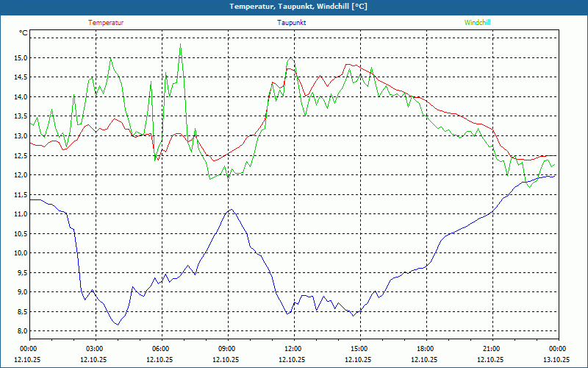Screen dimensions: 588x368
Task: Select the 03:00 time label on x-axis
Action: coord(95,349)
